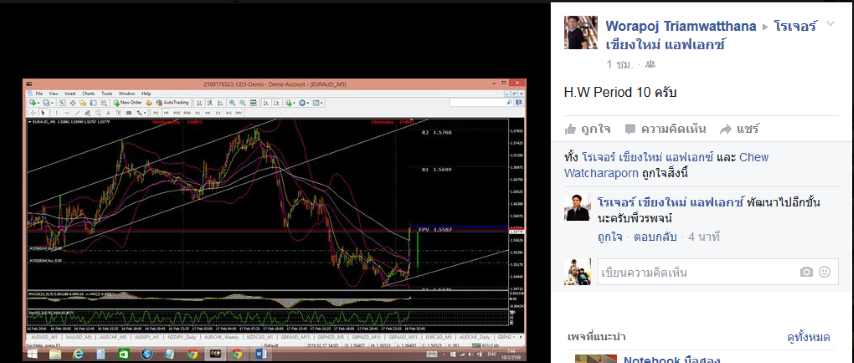Click the thumbs-up ถูกใจ icon under the post

[570, 129]
